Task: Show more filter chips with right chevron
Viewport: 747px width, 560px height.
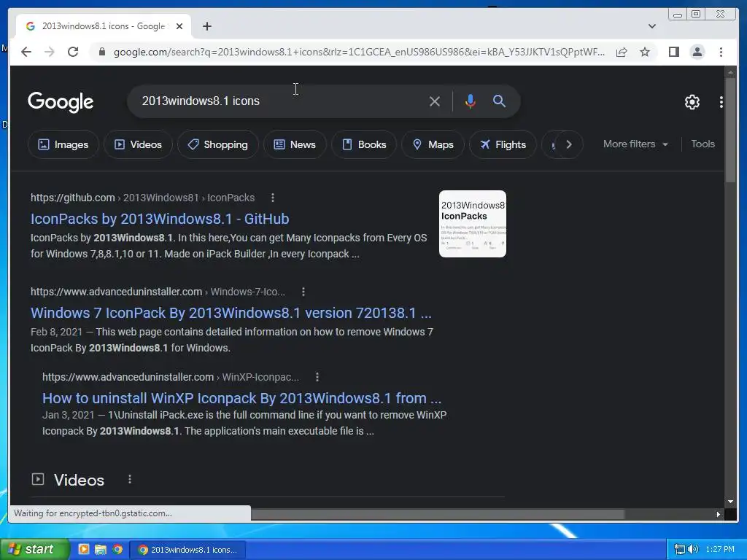Action: click(x=569, y=144)
